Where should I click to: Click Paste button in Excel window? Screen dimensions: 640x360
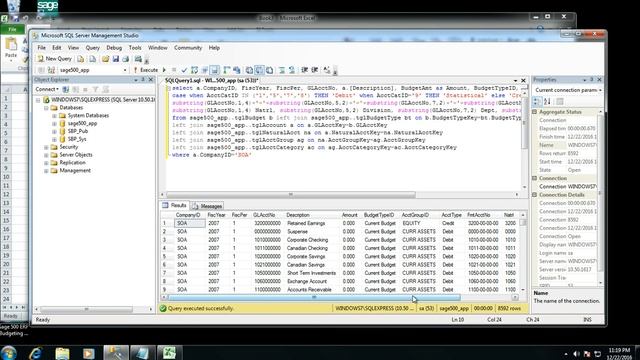11,48
